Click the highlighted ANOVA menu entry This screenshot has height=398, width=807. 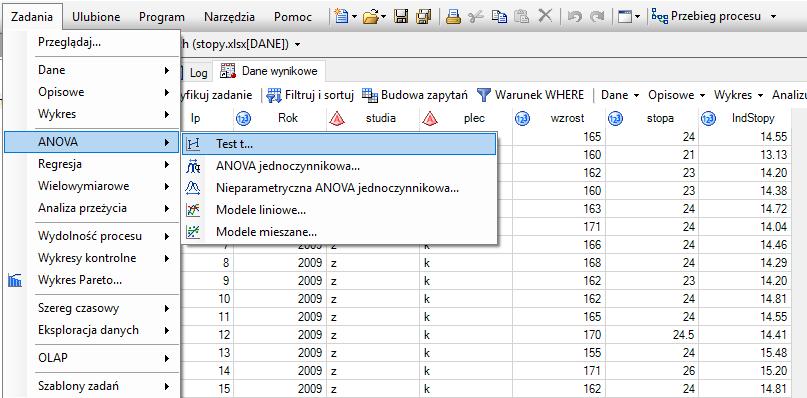point(92,142)
